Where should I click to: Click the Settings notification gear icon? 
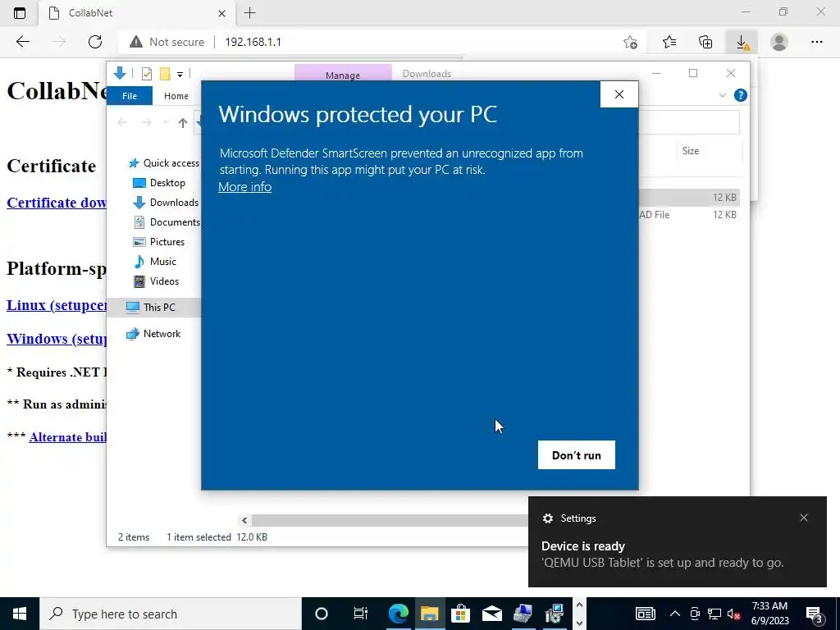pos(547,518)
